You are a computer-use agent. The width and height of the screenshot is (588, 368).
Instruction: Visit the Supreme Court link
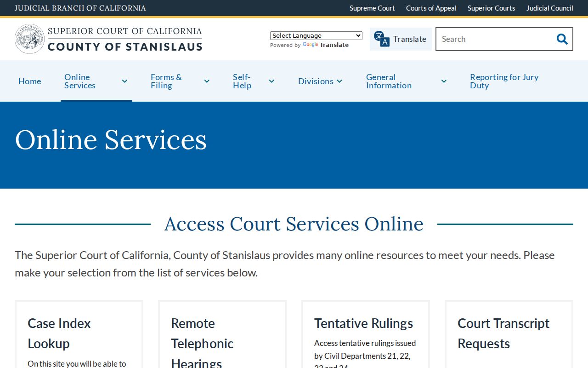tap(372, 8)
